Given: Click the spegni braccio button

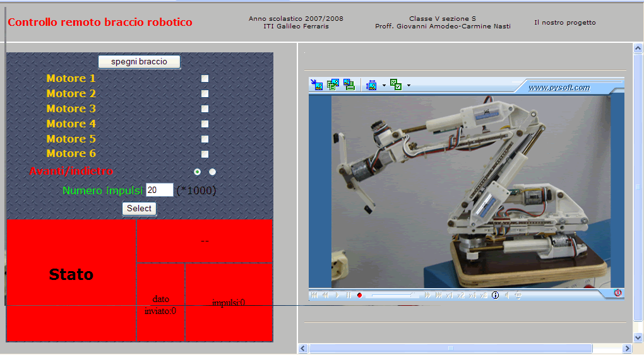Looking at the screenshot, I should [x=140, y=62].
